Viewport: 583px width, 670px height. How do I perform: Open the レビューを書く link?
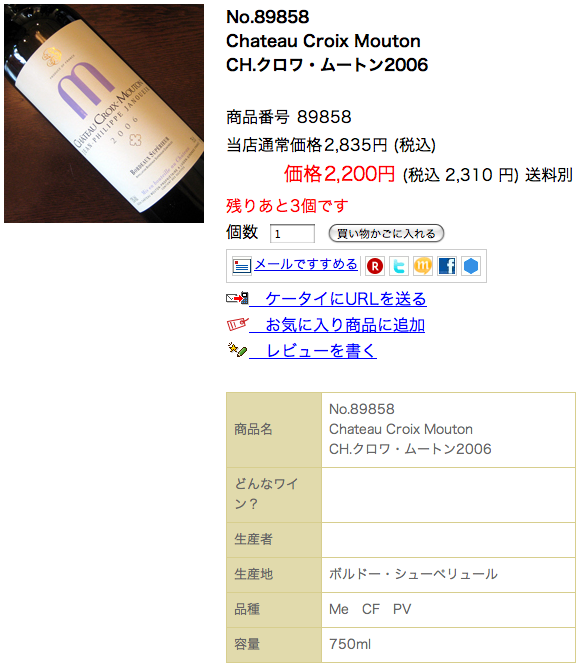[313, 351]
